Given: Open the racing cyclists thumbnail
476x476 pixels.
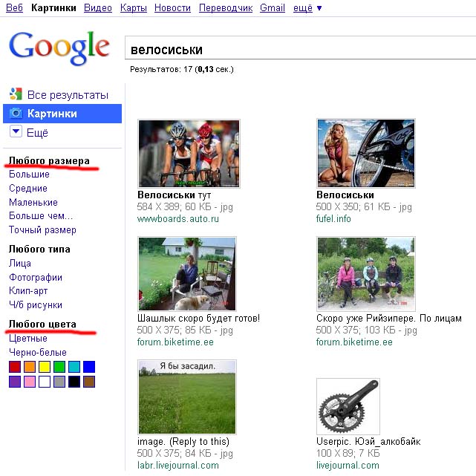Looking at the screenshot, I should (189, 153).
